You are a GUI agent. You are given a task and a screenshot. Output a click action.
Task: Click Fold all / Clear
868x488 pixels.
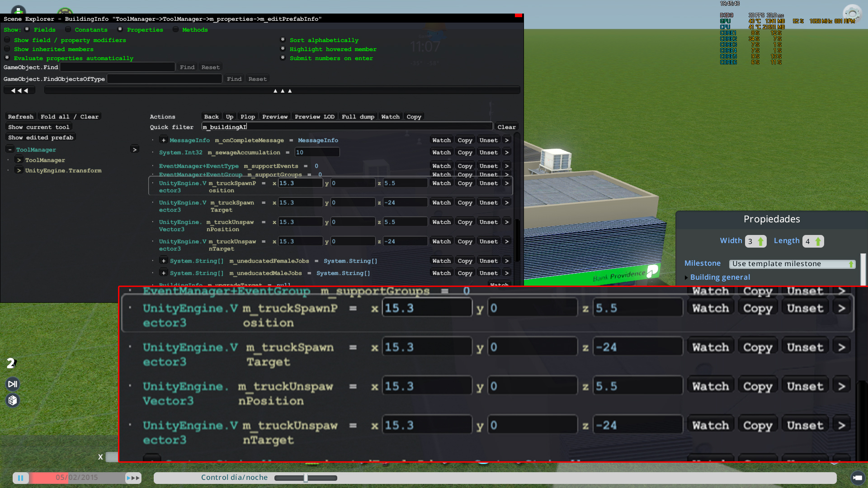70,117
